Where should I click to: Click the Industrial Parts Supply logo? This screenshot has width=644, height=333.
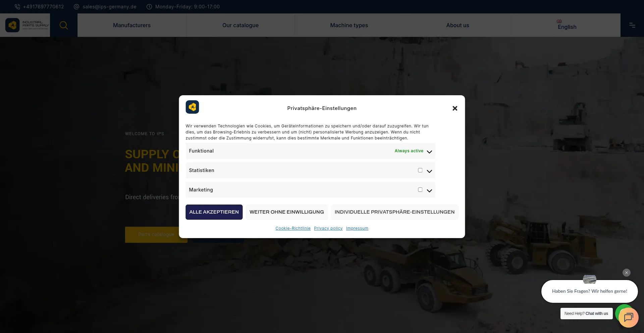click(27, 25)
